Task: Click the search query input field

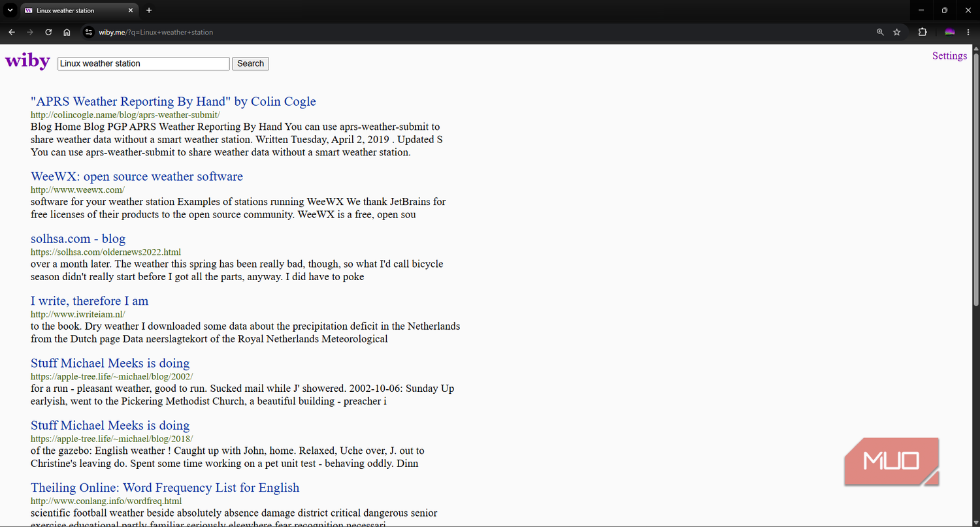Action: pos(144,63)
